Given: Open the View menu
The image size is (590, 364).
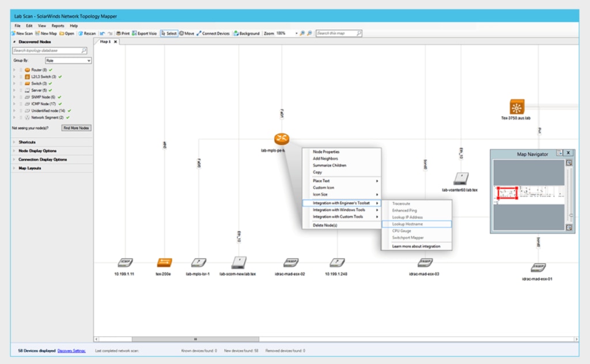Looking at the screenshot, I should (x=41, y=26).
